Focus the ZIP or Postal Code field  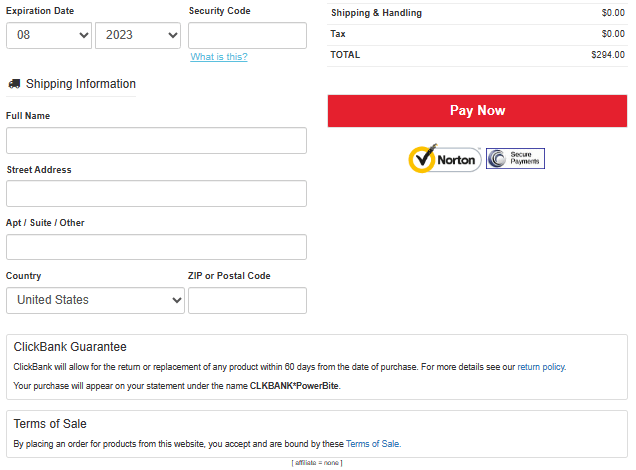pos(247,300)
